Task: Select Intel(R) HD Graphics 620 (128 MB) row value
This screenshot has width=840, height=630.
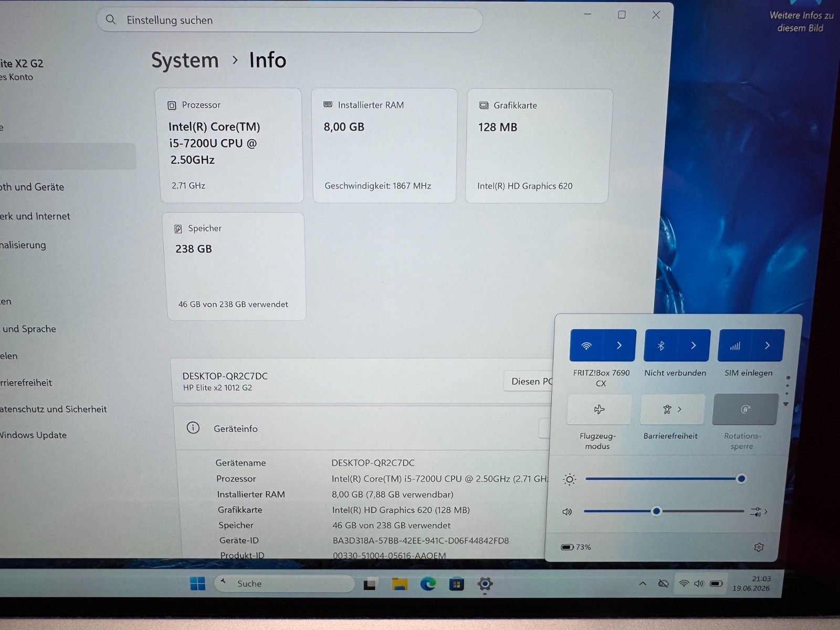Action: point(401,510)
